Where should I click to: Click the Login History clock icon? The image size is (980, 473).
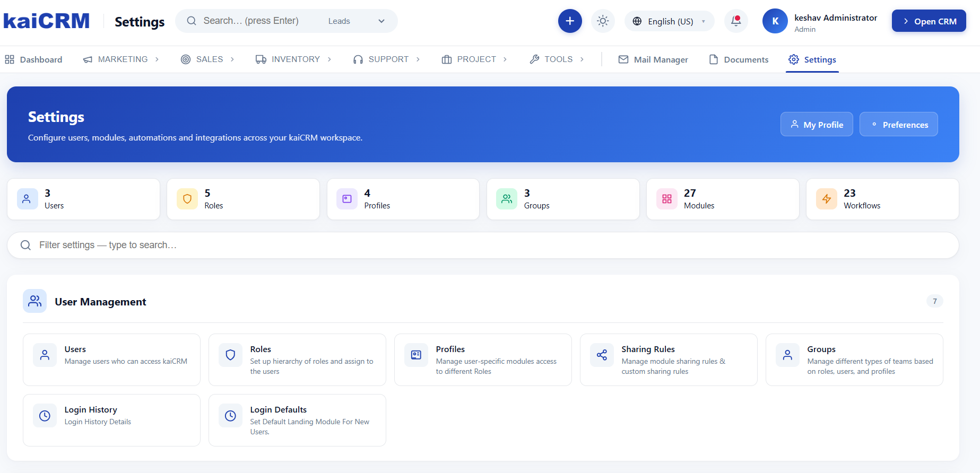coord(45,416)
